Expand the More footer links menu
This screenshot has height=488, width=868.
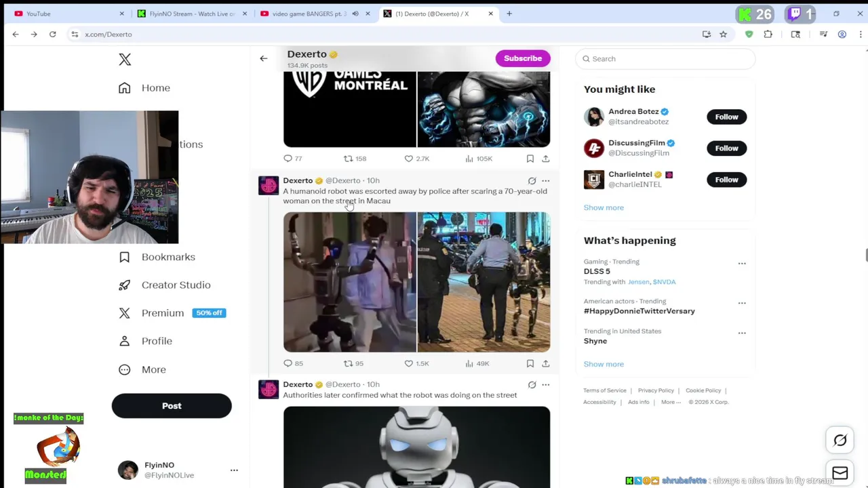pyautogui.click(x=671, y=402)
